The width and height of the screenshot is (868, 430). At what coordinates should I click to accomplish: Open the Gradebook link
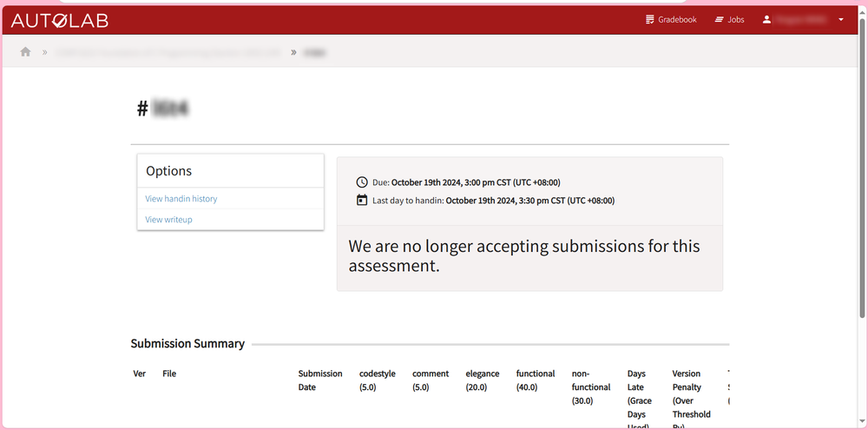(x=677, y=19)
